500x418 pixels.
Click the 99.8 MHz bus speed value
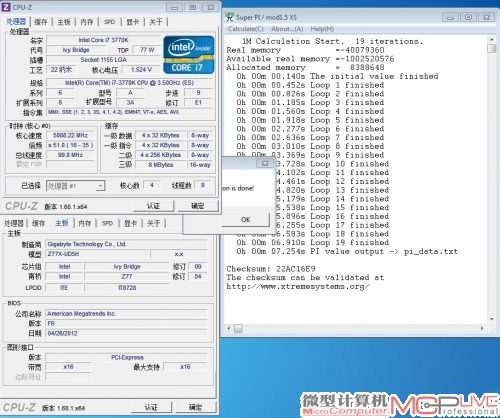[70, 155]
